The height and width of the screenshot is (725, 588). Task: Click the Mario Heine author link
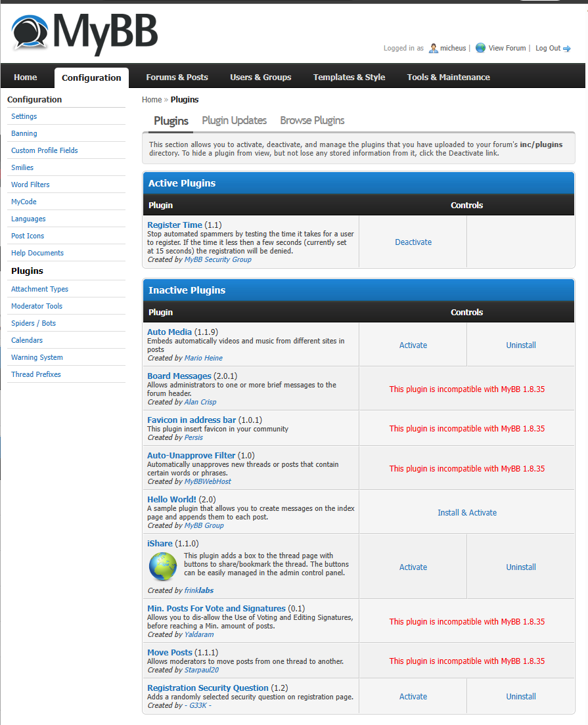204,359
